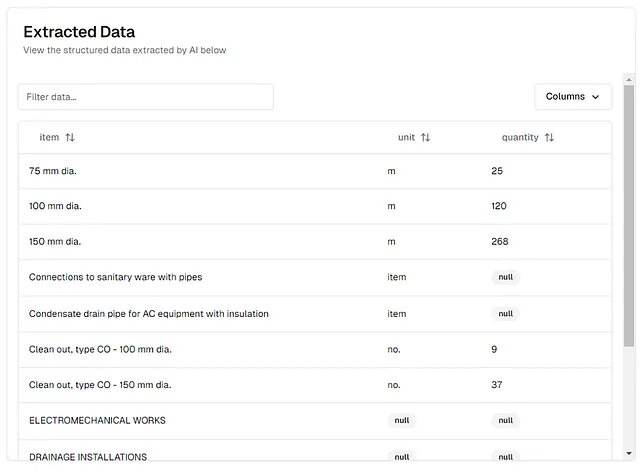Image resolution: width=640 pixels, height=473 pixels.
Task: Click the vertical scrollbar thumb
Action: point(629,216)
